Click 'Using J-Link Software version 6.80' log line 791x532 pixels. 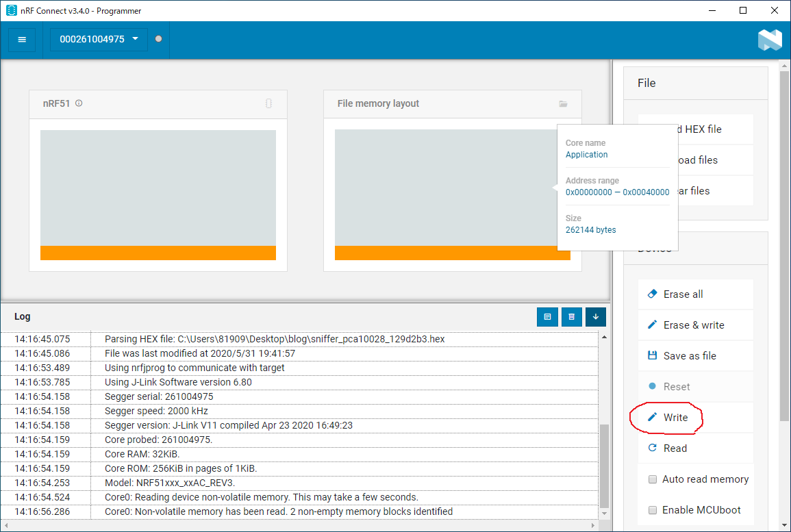pyautogui.click(x=178, y=382)
